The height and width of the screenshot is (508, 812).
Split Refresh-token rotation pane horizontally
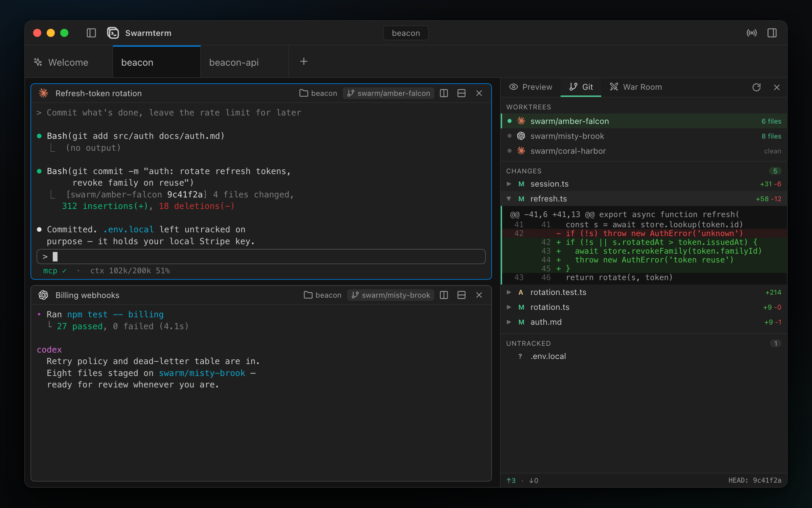(461, 93)
